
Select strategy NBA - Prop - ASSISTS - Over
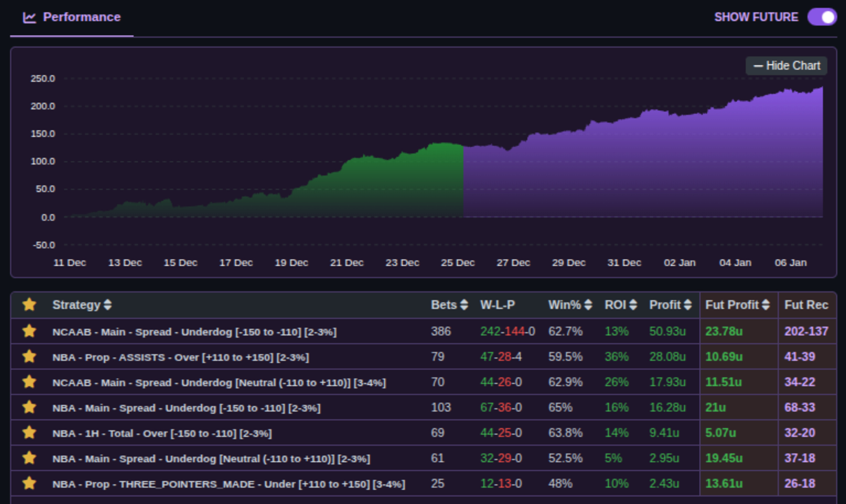[x=181, y=357]
